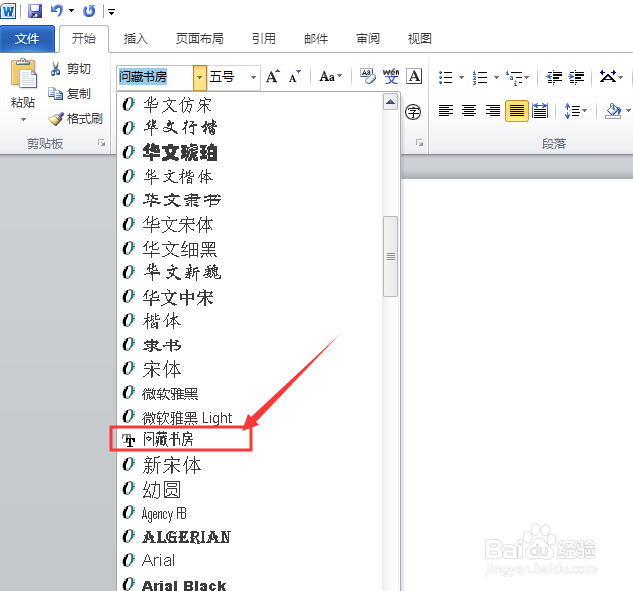Switch to the 视图 (View) tab
The image size is (633, 591).
[420, 39]
